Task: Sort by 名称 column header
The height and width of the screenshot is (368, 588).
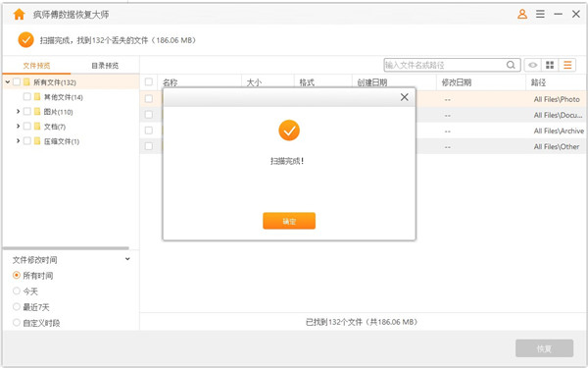Action: tap(171, 82)
